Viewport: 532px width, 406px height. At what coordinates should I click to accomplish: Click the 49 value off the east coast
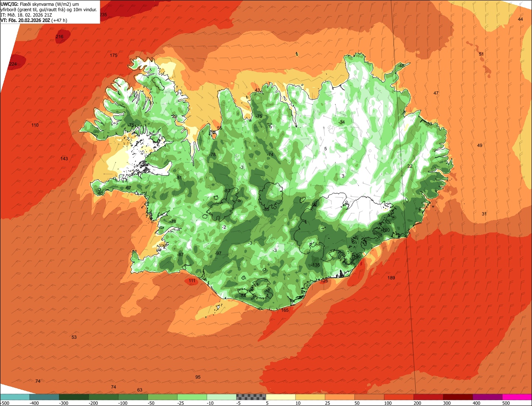point(480,145)
